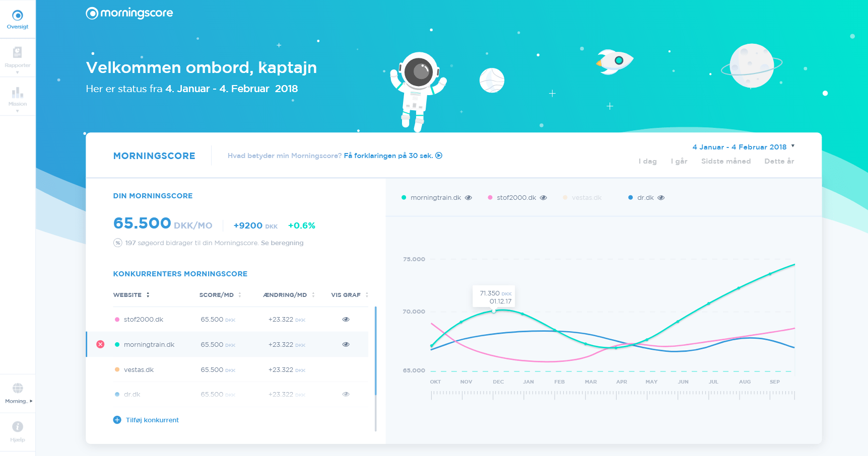Open the Mission sidebar icon
This screenshot has width=868, height=456.
(x=18, y=92)
